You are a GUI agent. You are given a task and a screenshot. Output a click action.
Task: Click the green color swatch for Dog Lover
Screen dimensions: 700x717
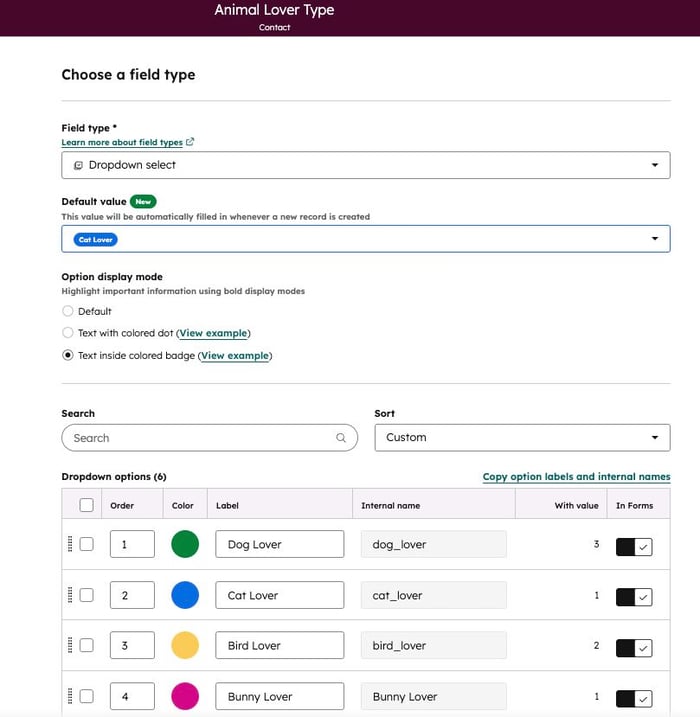click(185, 544)
